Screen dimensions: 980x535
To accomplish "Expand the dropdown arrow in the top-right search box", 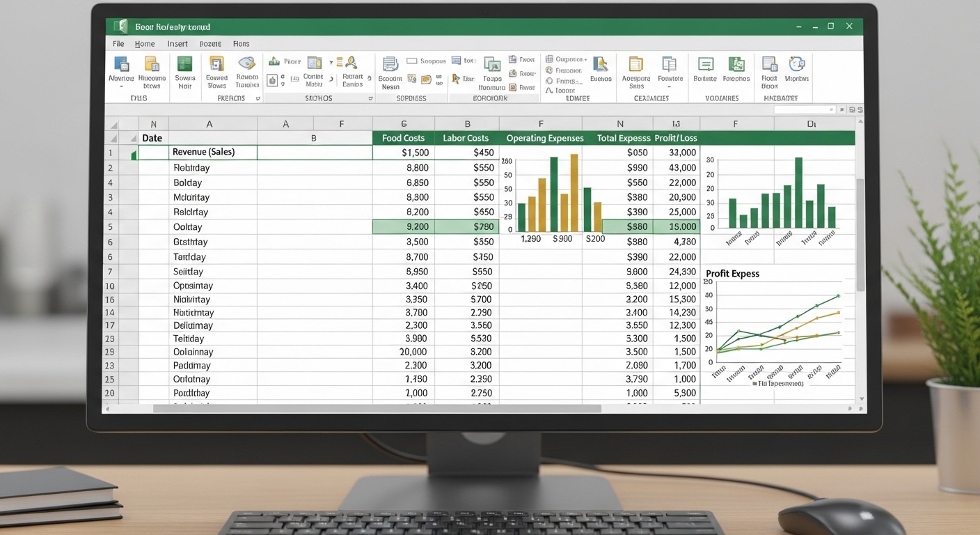I will pos(831,110).
